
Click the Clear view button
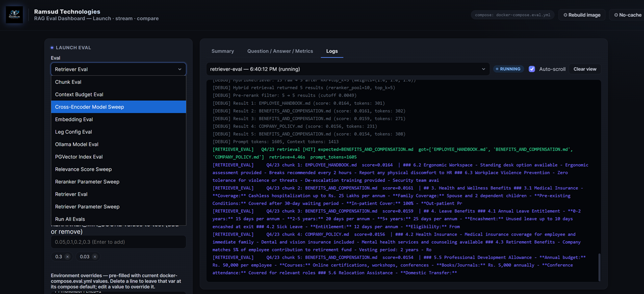coord(585,69)
